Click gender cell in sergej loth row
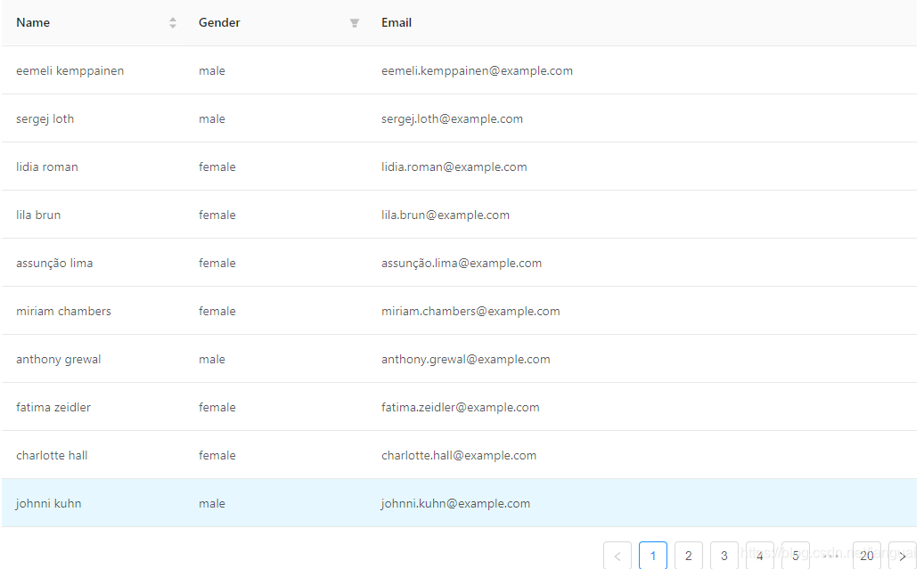The width and height of the screenshot is (924, 569). pyautogui.click(x=212, y=119)
